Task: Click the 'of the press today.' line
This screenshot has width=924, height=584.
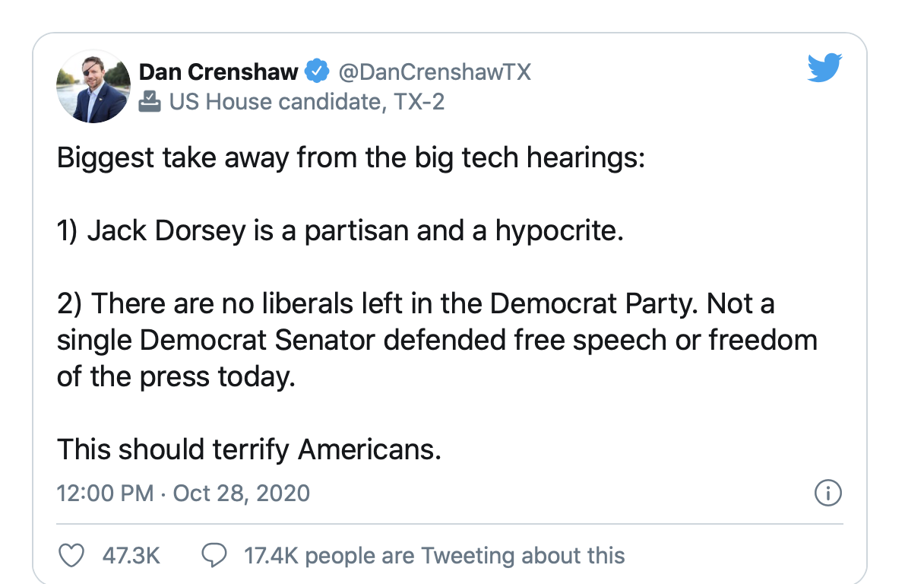Action: pyautogui.click(x=176, y=376)
